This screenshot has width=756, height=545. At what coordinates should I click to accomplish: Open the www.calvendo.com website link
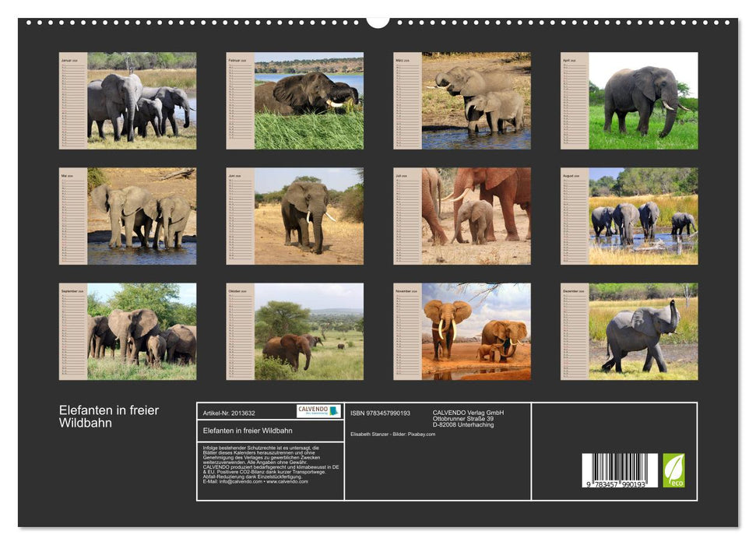coord(288,483)
